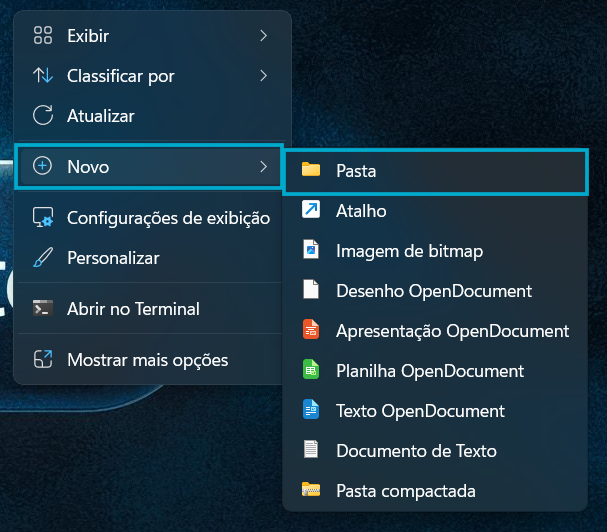Click the blue Texto OpenDocument icon
Image resolution: width=607 pixels, height=532 pixels.
[311, 411]
